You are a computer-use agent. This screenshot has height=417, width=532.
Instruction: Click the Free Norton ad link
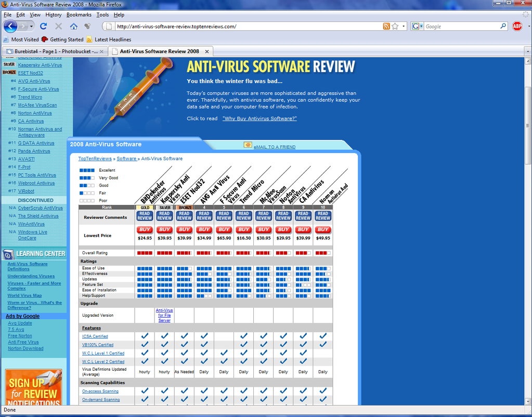pos(20,335)
